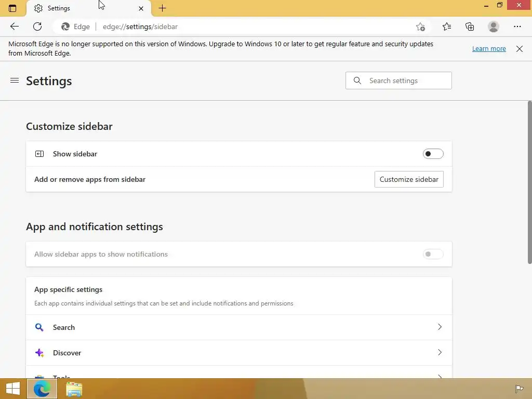Toggle Allow sidebar apps notifications switch

(433, 254)
